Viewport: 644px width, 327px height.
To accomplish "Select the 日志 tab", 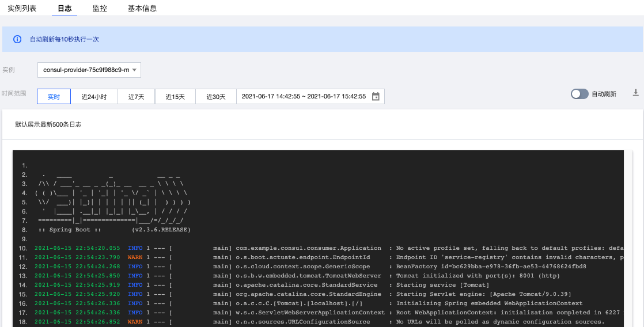I will [x=65, y=9].
